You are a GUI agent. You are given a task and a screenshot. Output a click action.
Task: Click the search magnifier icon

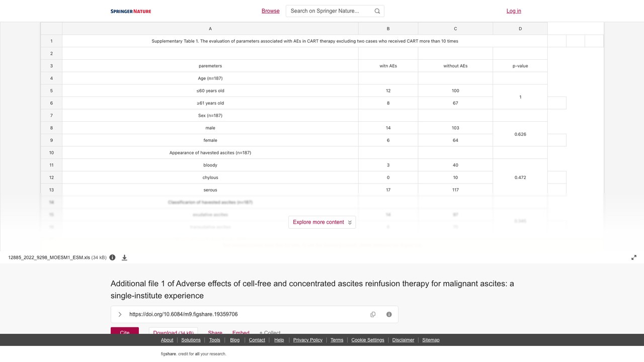(x=377, y=11)
